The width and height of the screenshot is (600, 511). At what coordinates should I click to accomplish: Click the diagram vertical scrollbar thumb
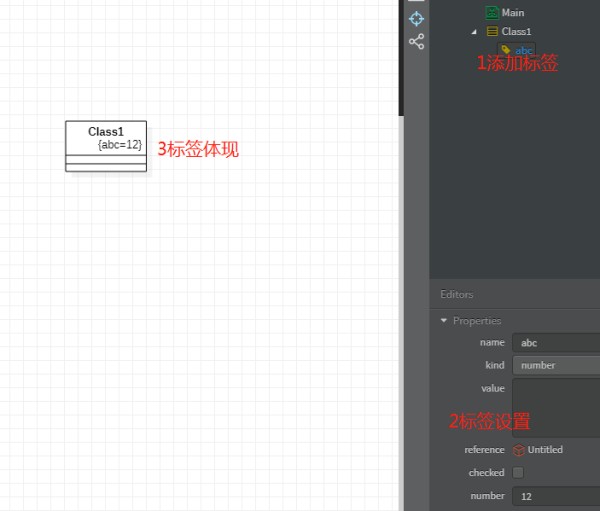(x=401, y=57)
